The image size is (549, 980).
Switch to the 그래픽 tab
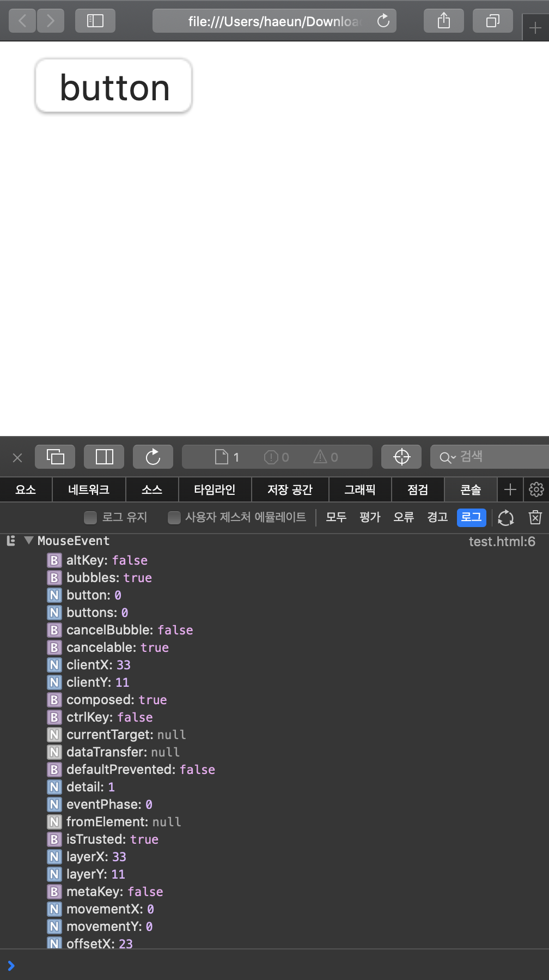click(360, 489)
